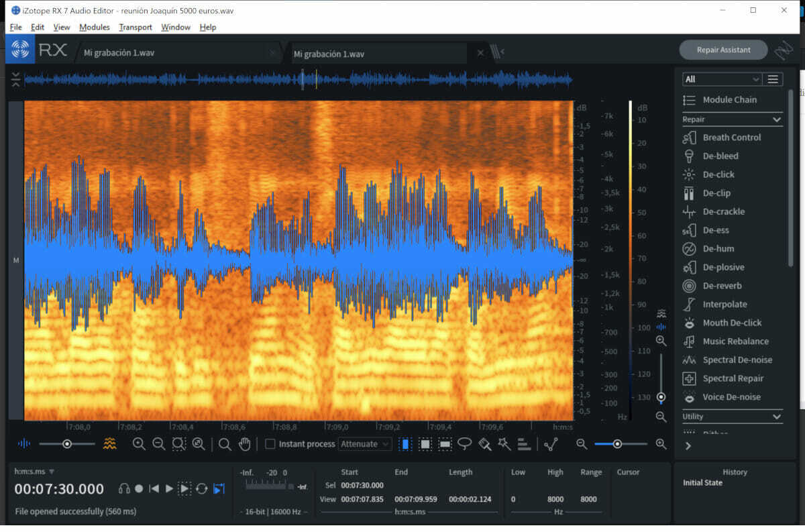Open the Voice De-noise module
This screenshot has height=532, width=805.
(732, 397)
